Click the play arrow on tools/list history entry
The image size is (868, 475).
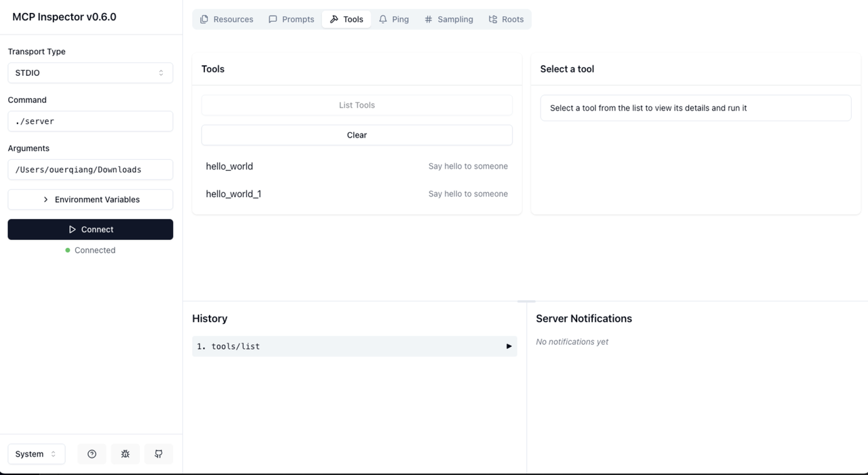pos(509,346)
